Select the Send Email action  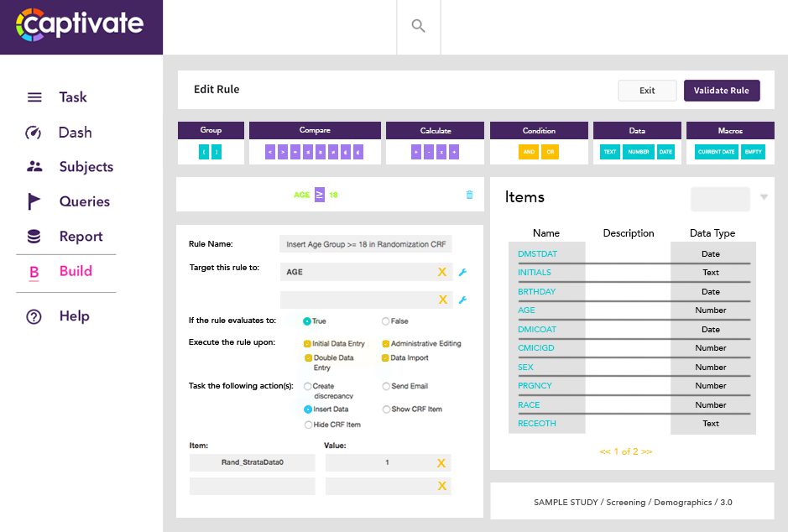tap(386, 386)
